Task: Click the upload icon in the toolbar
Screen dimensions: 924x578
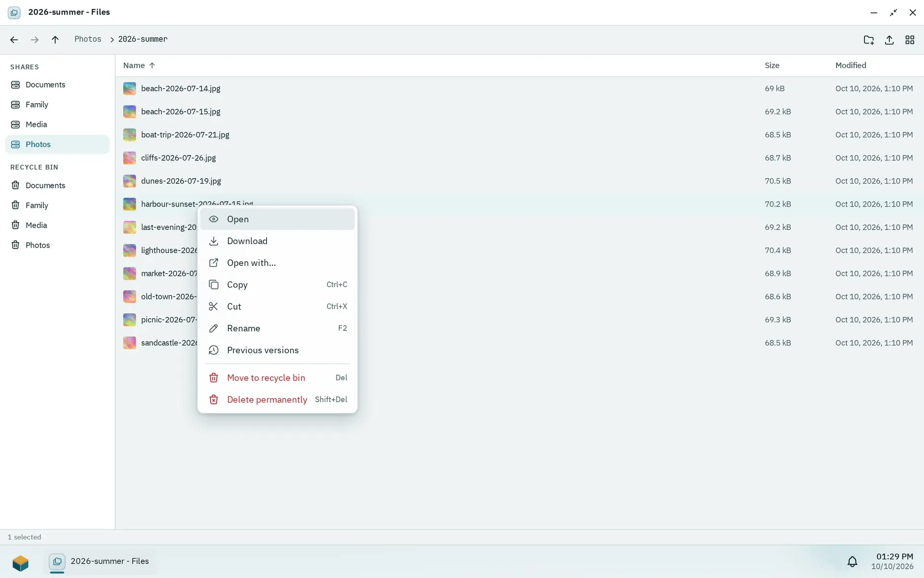Action: [889, 40]
